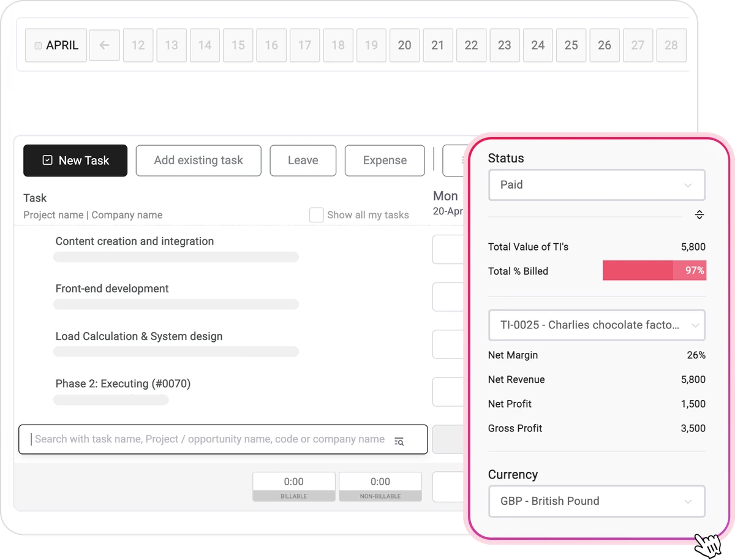
Task: Click Monday time cell for Content creation task
Action: click(450, 249)
